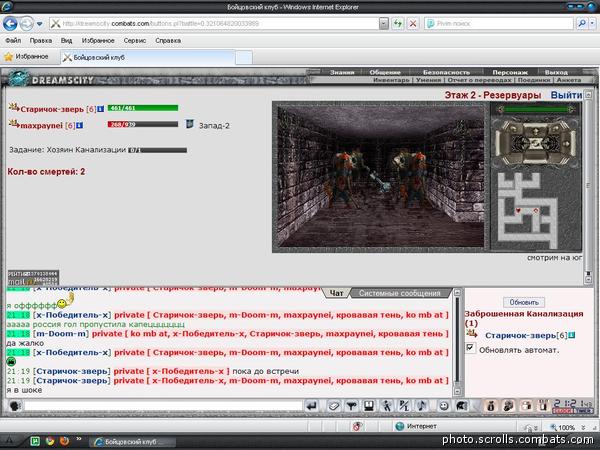Click the Выход game menu item
This screenshot has width=600, height=450.
coord(556,72)
